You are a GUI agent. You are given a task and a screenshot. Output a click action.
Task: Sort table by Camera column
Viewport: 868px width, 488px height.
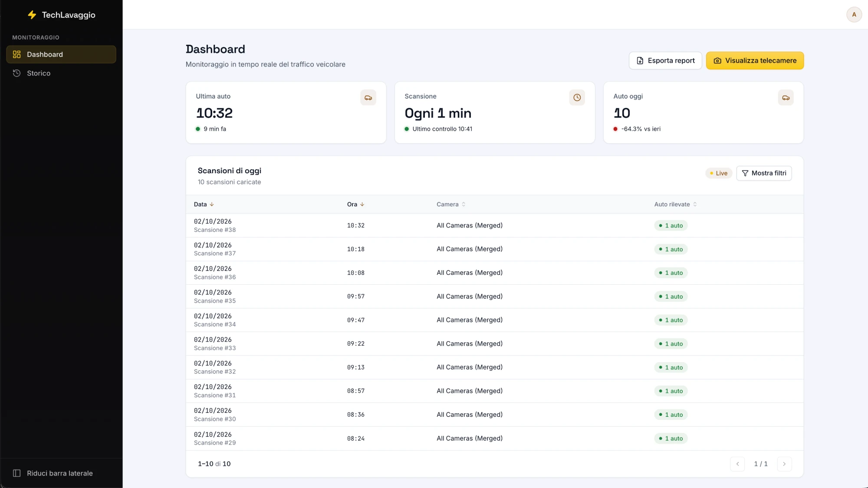pyautogui.click(x=451, y=204)
